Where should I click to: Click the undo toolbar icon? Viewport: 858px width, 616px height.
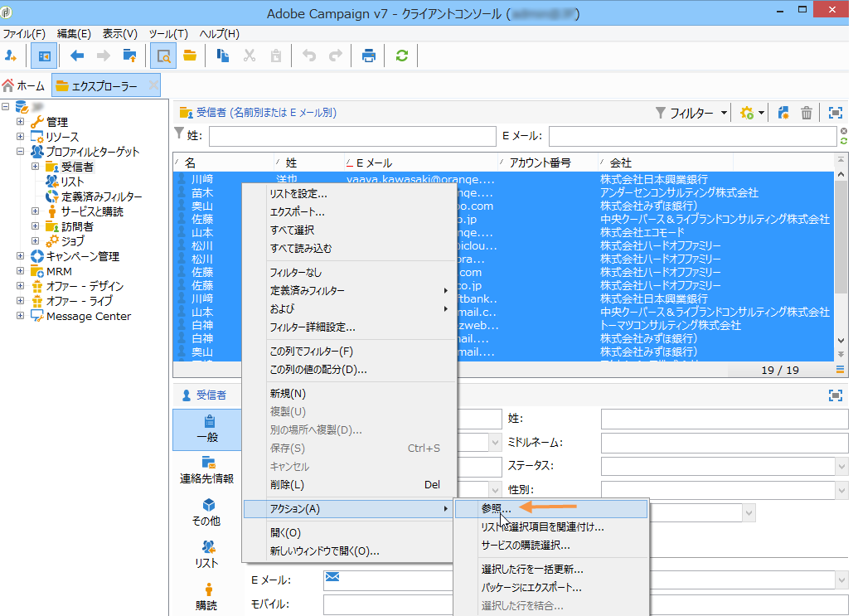pos(309,56)
